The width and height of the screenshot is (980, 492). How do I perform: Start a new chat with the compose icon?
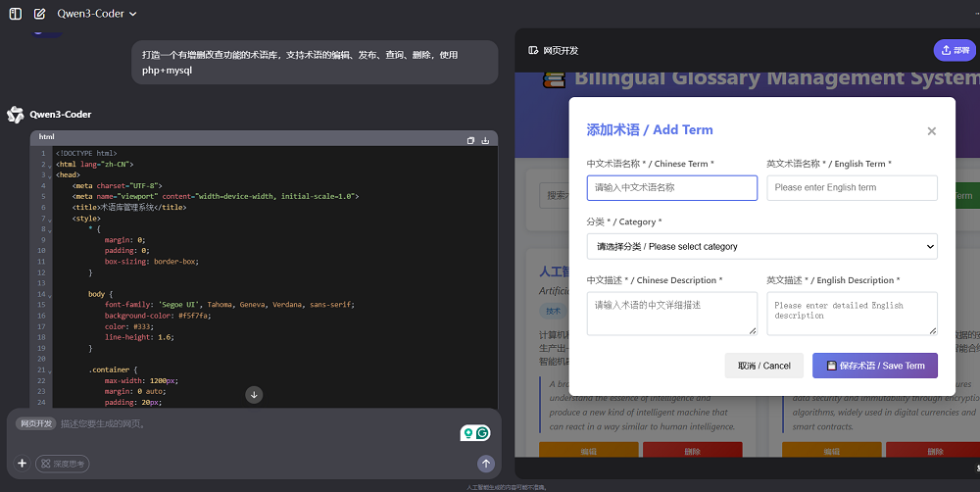[39, 14]
